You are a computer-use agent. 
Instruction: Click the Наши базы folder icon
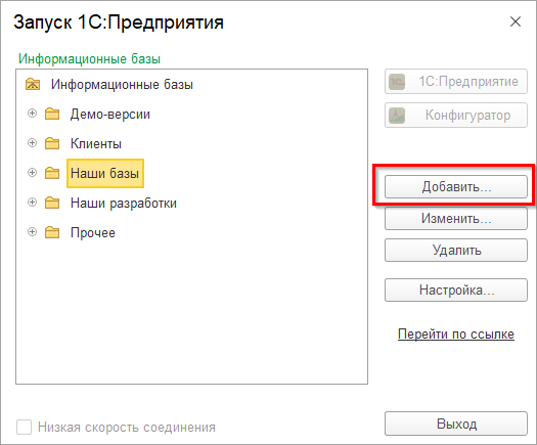click(52, 173)
